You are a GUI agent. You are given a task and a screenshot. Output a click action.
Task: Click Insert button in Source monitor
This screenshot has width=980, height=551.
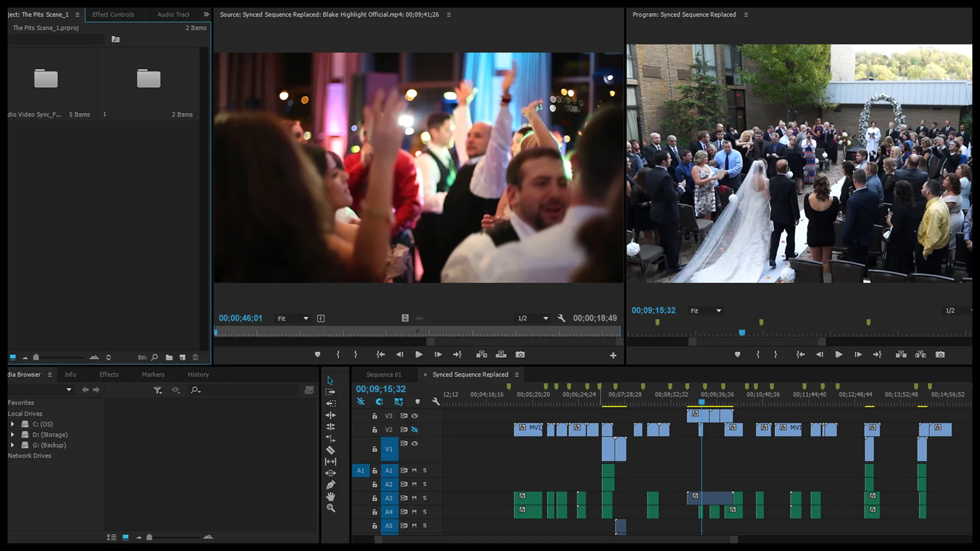coord(481,355)
